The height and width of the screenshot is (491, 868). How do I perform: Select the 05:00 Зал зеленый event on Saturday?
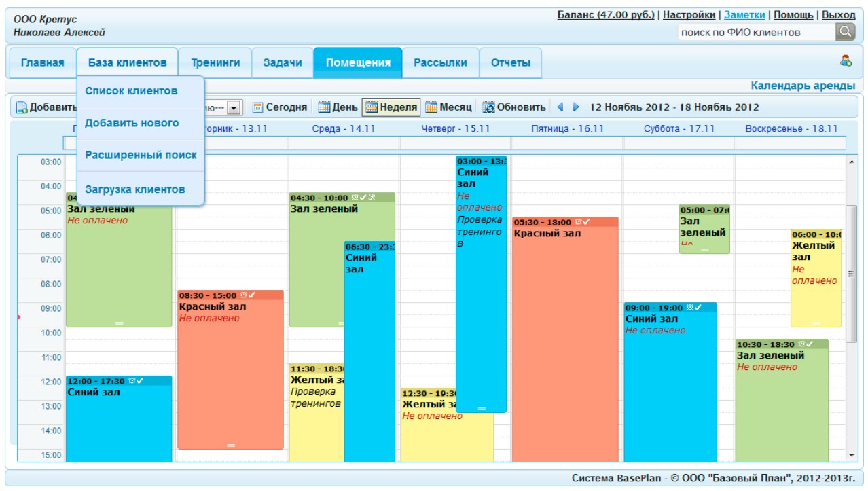(x=704, y=230)
